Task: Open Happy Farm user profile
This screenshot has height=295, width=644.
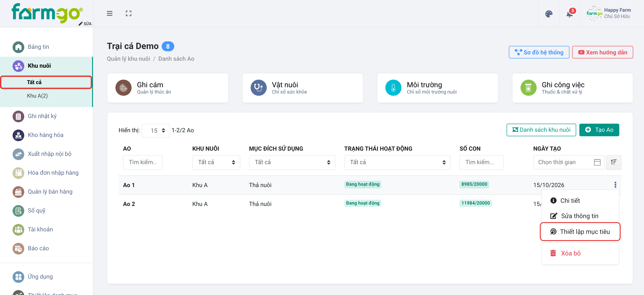Action: tap(609, 13)
